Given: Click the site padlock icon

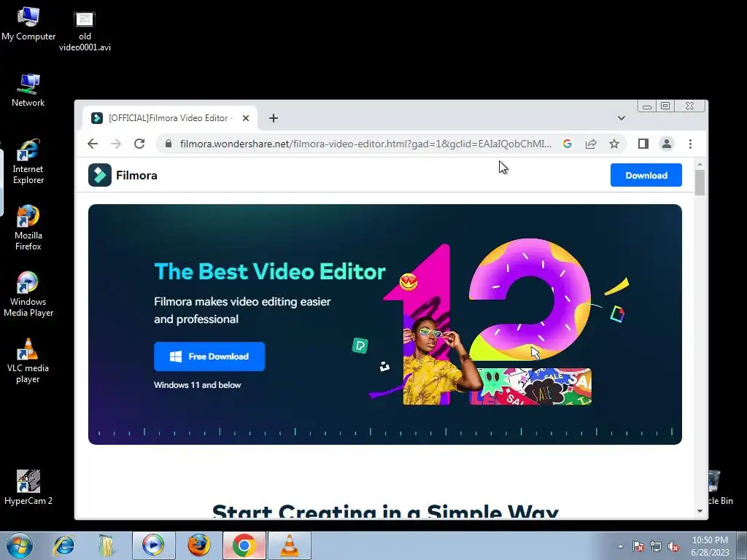Looking at the screenshot, I should [169, 144].
